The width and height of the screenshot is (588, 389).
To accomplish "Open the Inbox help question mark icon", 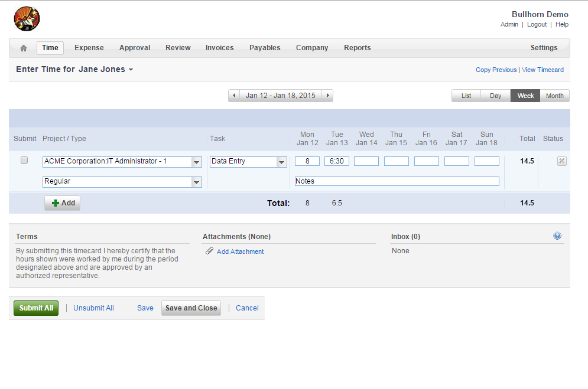I will (x=557, y=236).
